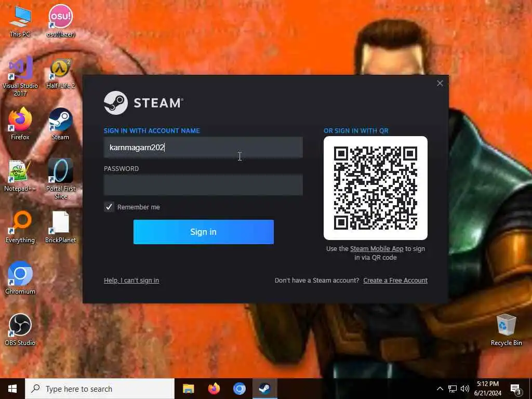Show hidden system tray icons
The image size is (532, 399).
pyautogui.click(x=440, y=389)
